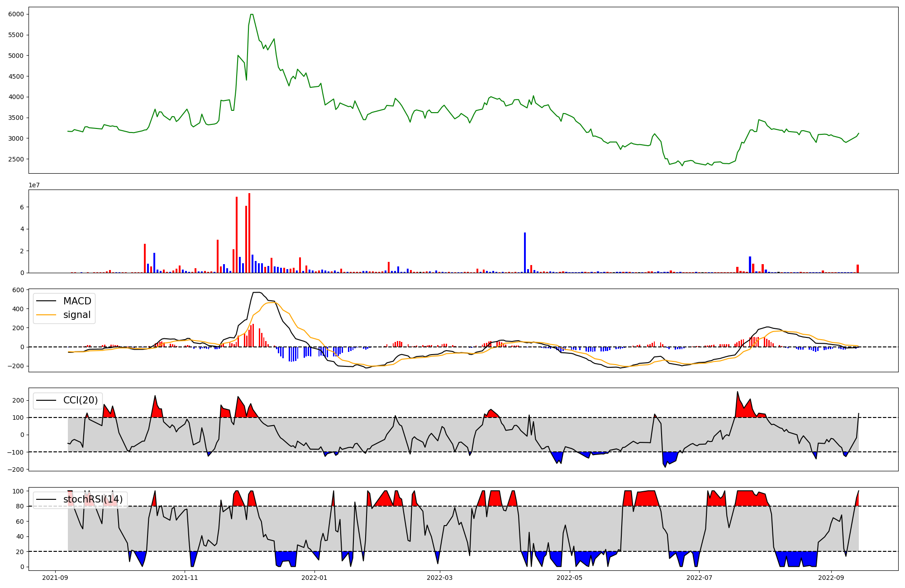The width and height of the screenshot is (905, 588).
Task: Click the last red volume bar at right end
Action: point(857,269)
